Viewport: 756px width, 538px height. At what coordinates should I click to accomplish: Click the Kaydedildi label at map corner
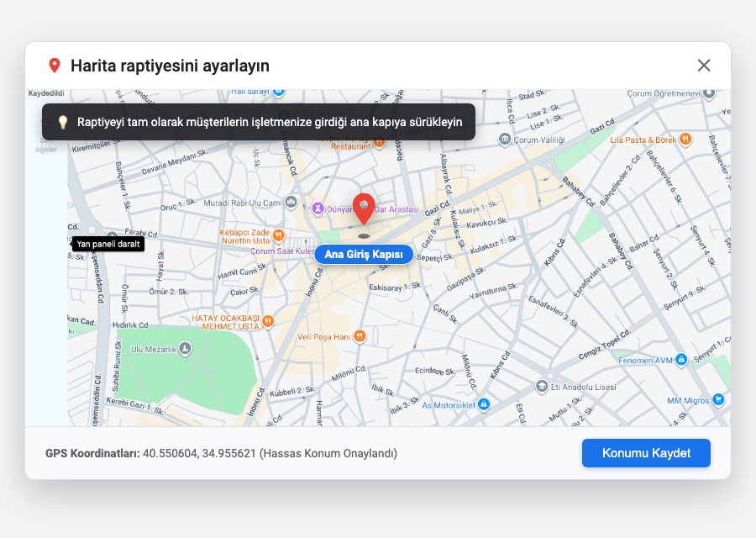(46, 93)
